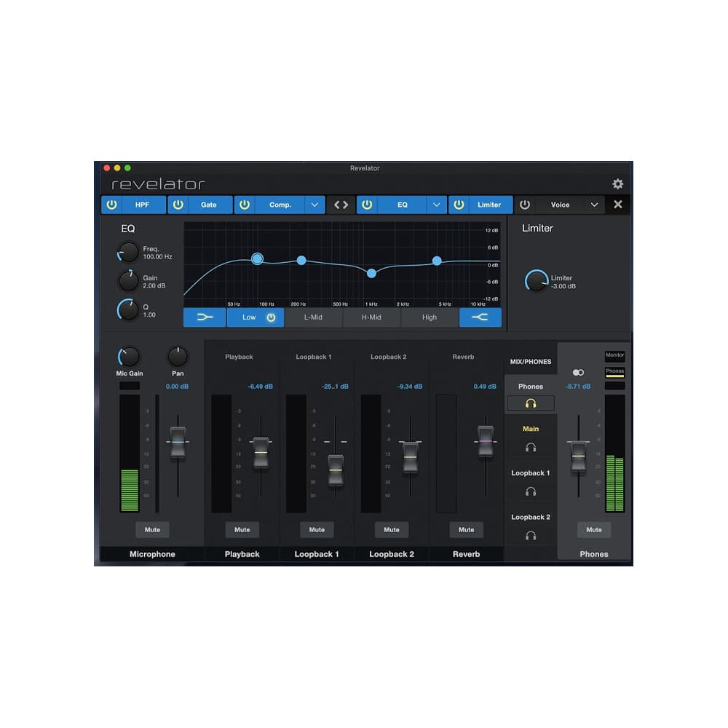Select the Phones mix headphone icon
Viewport: 728px width, 728px height.
[531, 403]
